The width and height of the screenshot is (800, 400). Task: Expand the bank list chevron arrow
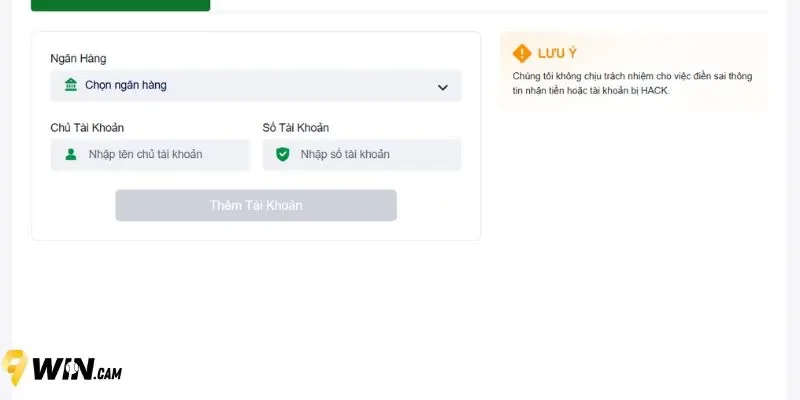click(x=443, y=87)
